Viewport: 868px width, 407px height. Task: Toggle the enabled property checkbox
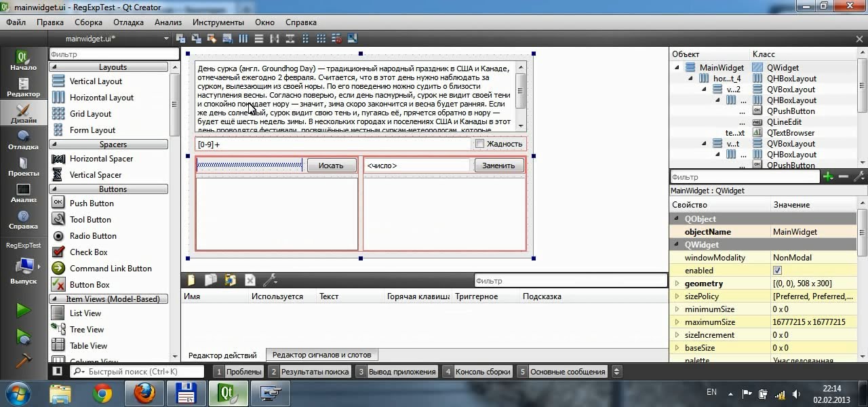tap(777, 271)
